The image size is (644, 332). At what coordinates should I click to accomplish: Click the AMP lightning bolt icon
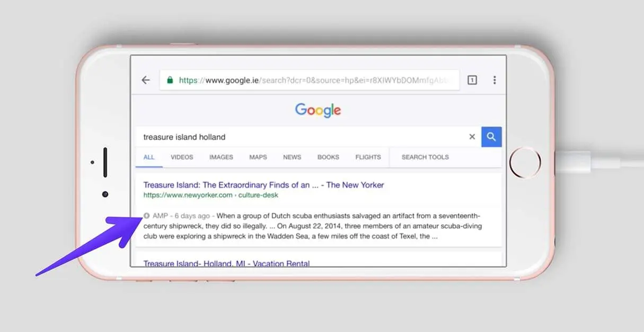[x=146, y=215]
